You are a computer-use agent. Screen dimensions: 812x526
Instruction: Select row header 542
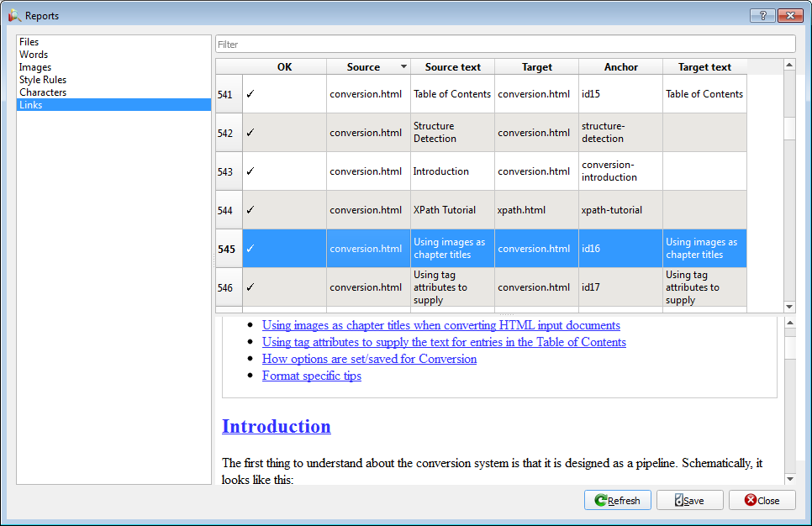[x=229, y=133]
